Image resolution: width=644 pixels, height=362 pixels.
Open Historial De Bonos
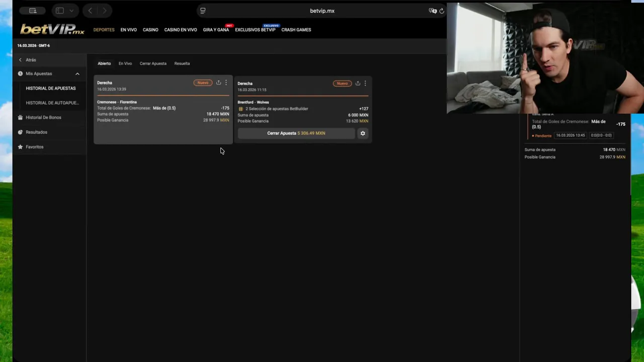(x=43, y=118)
